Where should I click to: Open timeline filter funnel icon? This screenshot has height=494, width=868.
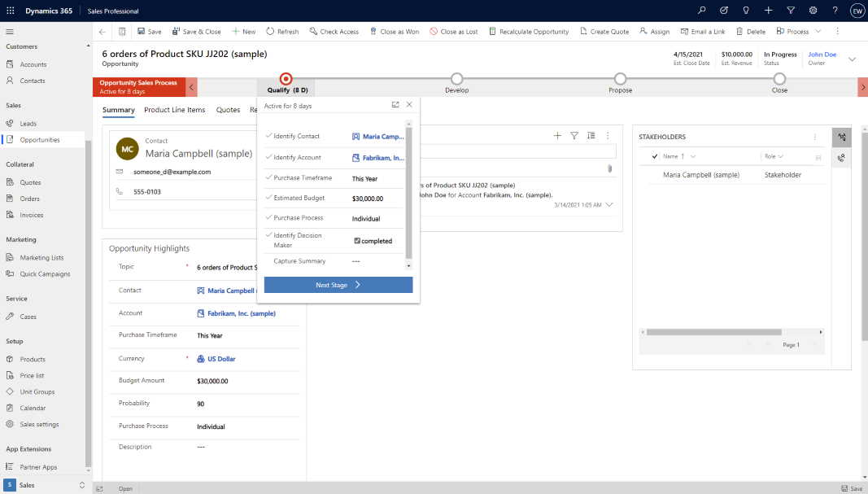pos(574,136)
